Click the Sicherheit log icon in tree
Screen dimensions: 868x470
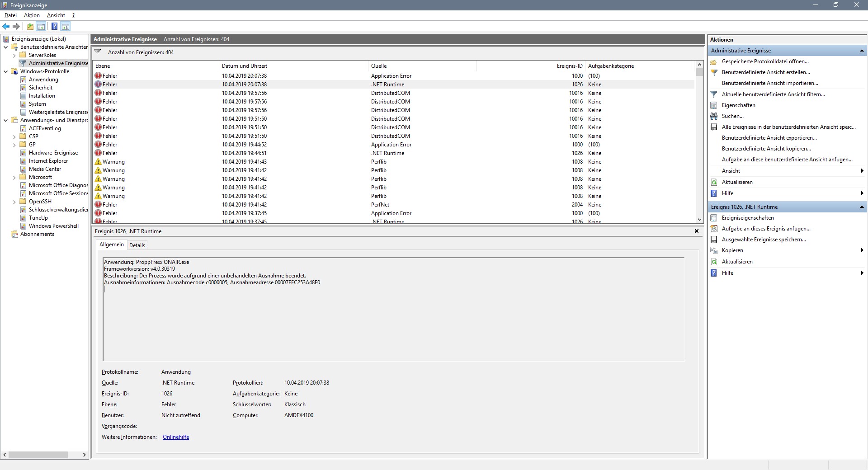pyautogui.click(x=23, y=88)
